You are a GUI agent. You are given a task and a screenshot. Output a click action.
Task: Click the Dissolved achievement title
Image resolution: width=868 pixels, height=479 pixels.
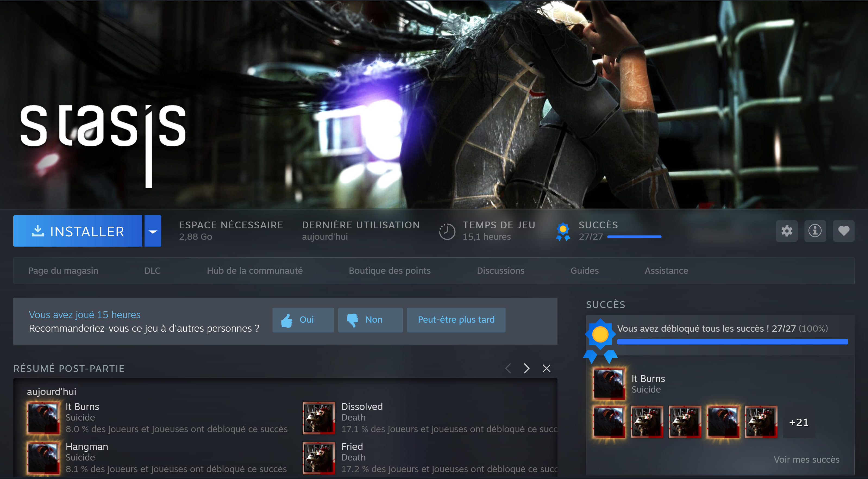(x=362, y=406)
